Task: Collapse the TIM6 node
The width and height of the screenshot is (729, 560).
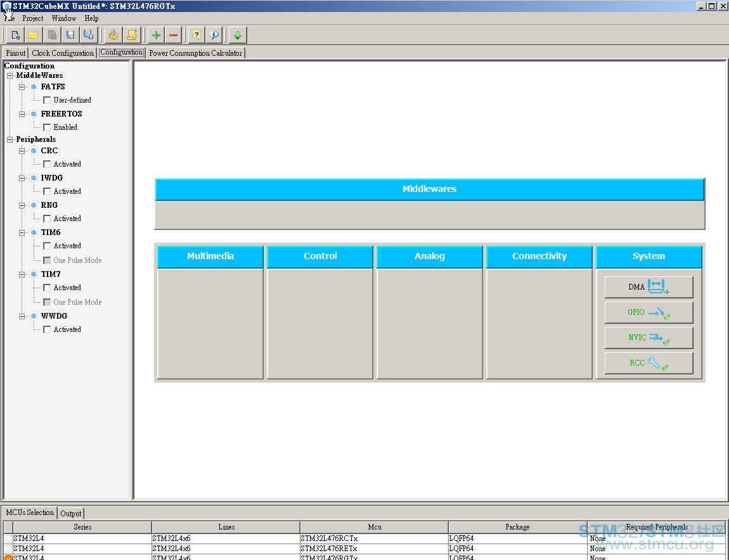Action: 22,232
